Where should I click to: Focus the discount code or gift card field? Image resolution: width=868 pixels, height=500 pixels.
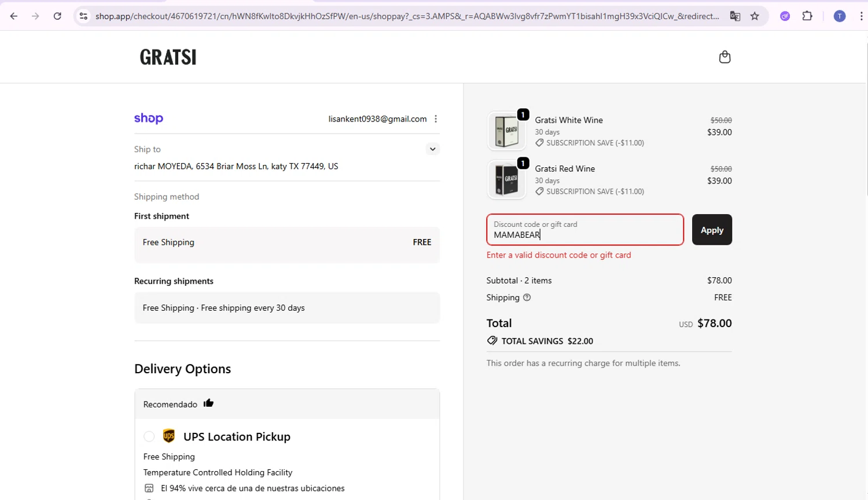point(585,230)
